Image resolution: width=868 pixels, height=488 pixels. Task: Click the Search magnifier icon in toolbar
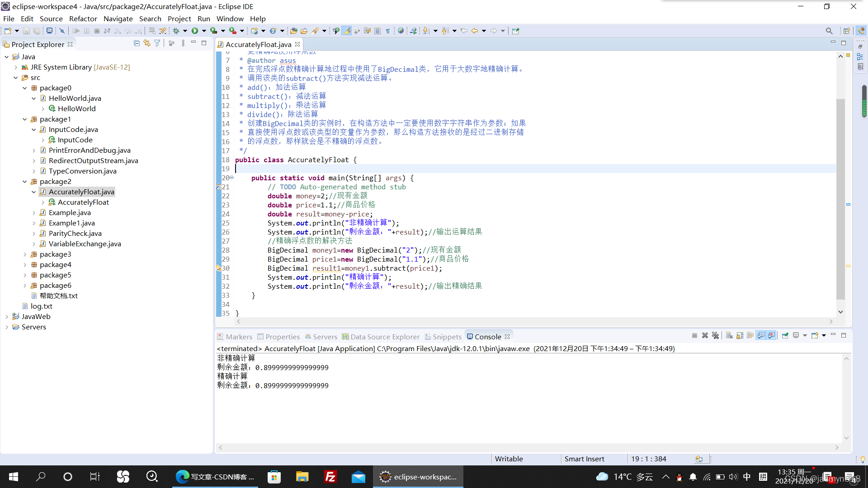[x=829, y=31]
